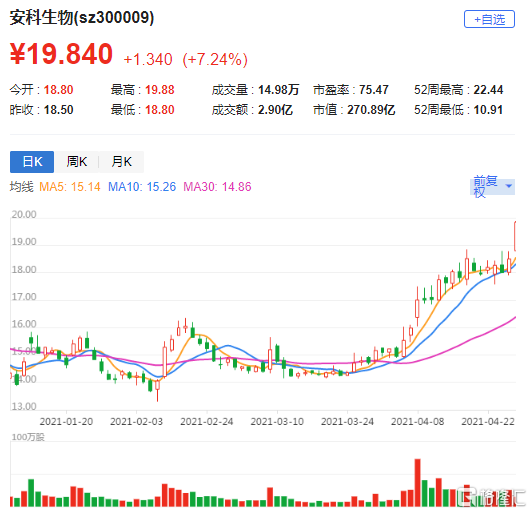Select the MA5: 15.14 indicator label
The width and height of the screenshot is (532, 514).
pos(70,187)
